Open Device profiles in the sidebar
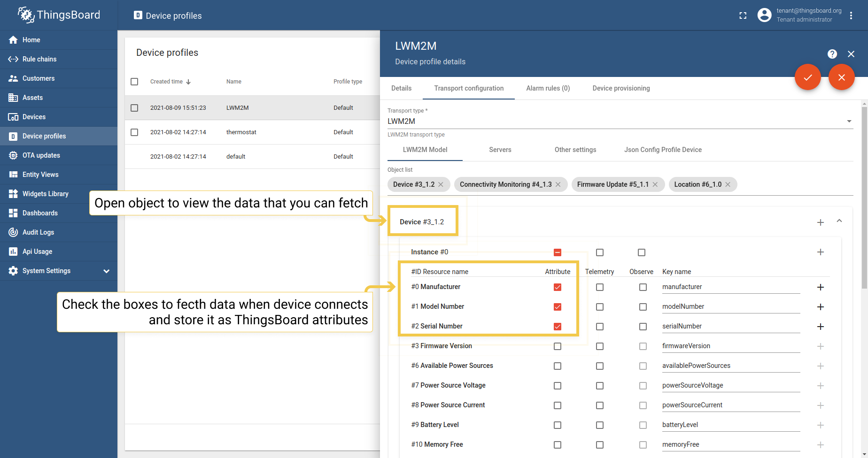This screenshot has height=458, width=868. tap(58, 136)
